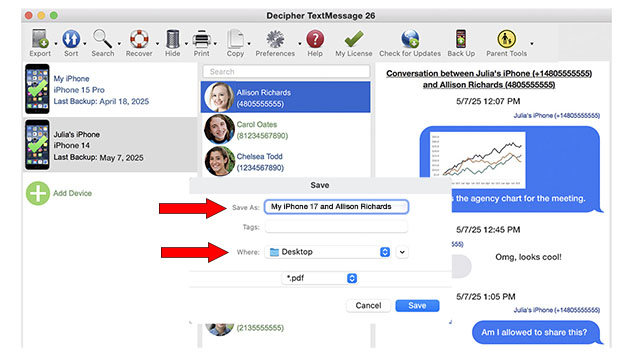
Task: Open the Export toolbar icon
Action: pyautogui.click(x=40, y=39)
